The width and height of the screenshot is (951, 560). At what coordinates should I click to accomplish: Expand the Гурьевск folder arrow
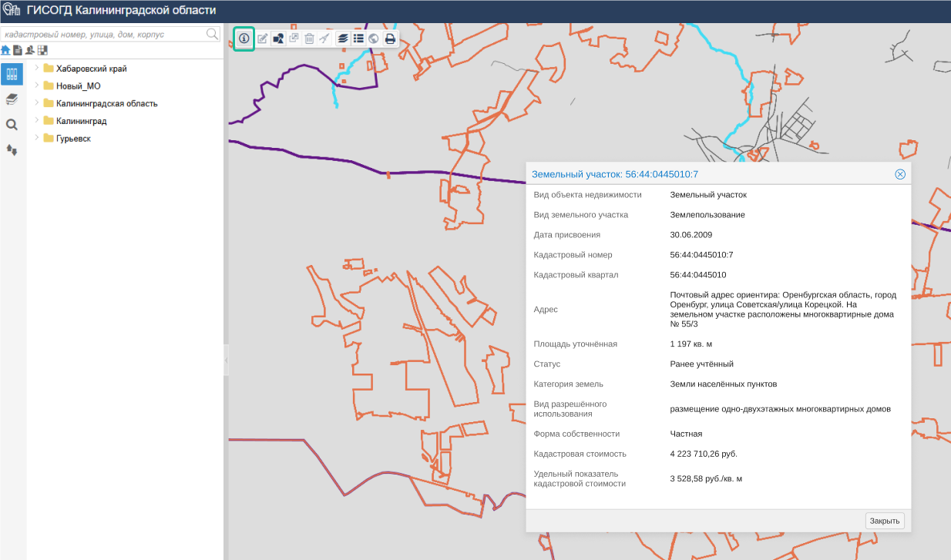point(36,139)
